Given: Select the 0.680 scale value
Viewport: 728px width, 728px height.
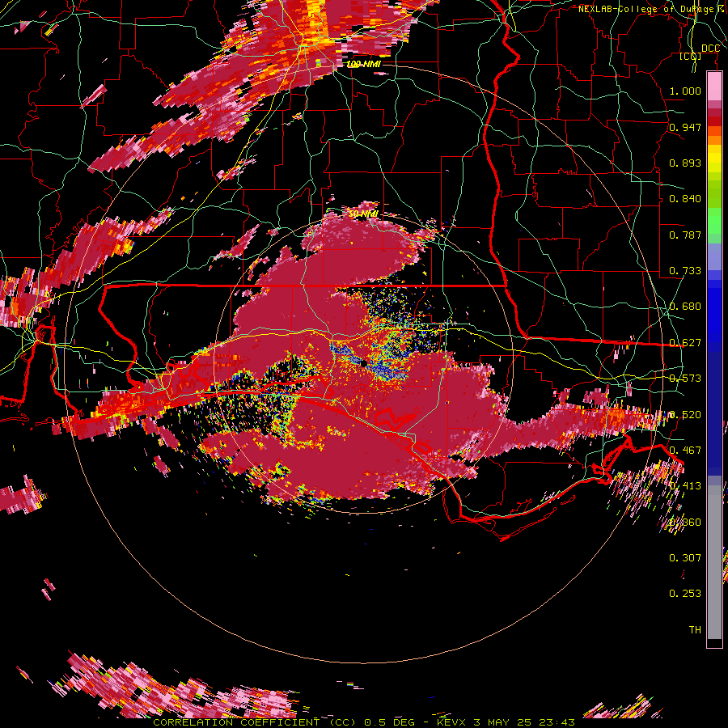Looking at the screenshot, I should pyautogui.click(x=685, y=307).
